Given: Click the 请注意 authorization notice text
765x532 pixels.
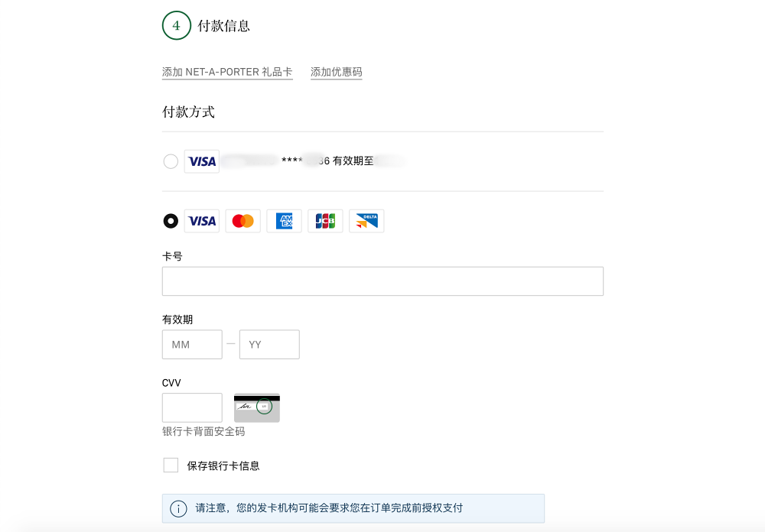Looking at the screenshot, I should (x=329, y=508).
